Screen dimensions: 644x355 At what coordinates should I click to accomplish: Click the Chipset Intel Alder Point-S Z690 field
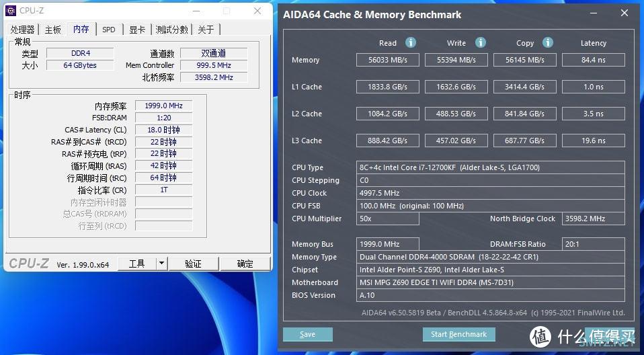tap(490, 270)
